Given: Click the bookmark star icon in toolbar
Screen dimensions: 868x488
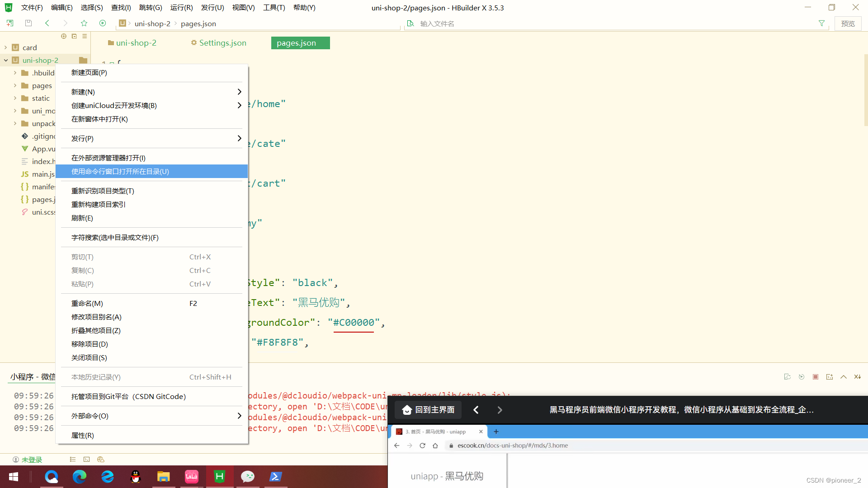Looking at the screenshot, I should click(x=84, y=23).
